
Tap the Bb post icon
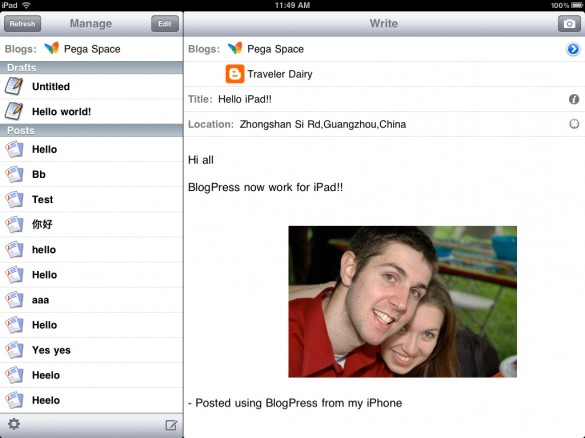(14, 174)
